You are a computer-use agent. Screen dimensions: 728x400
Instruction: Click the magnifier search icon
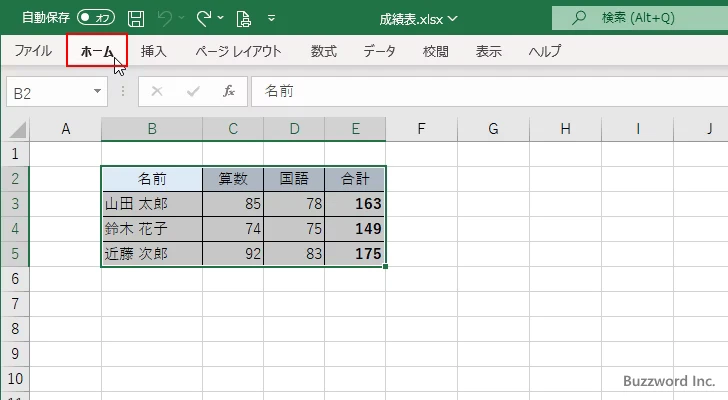[578, 18]
